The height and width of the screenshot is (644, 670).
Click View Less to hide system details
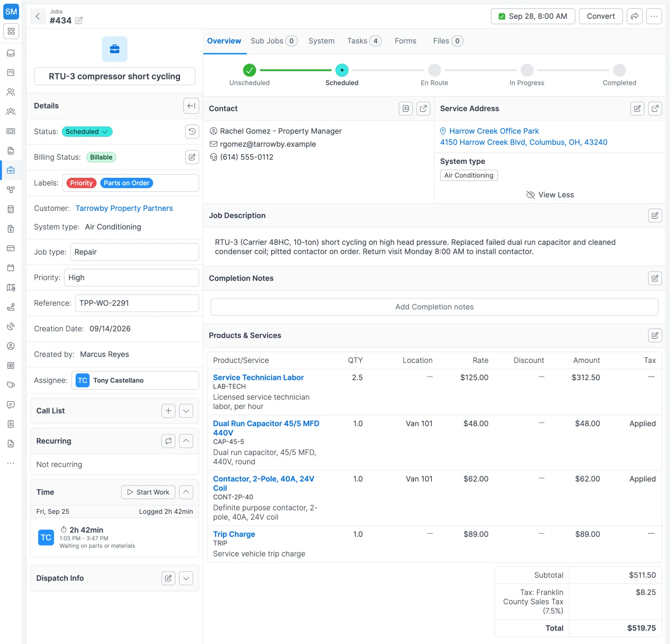click(x=550, y=195)
